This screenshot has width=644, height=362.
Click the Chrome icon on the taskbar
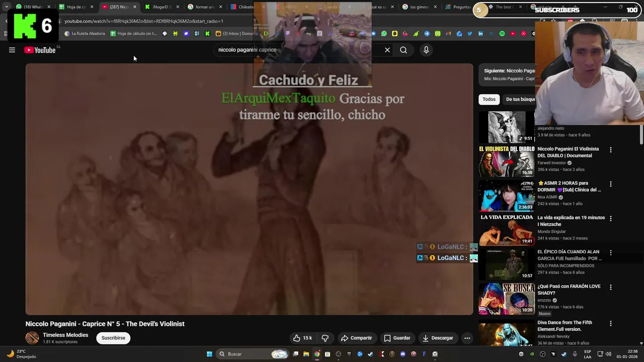(x=317, y=354)
